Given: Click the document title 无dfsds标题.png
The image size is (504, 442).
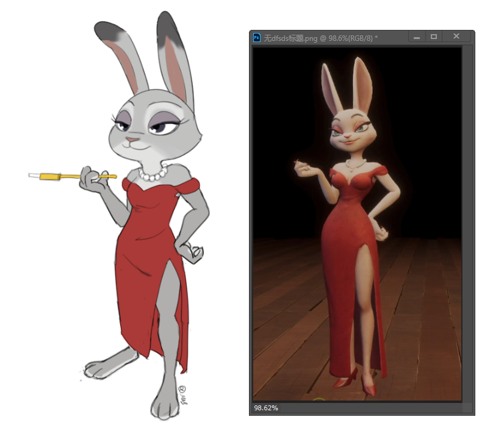Looking at the screenshot, I should [x=290, y=38].
